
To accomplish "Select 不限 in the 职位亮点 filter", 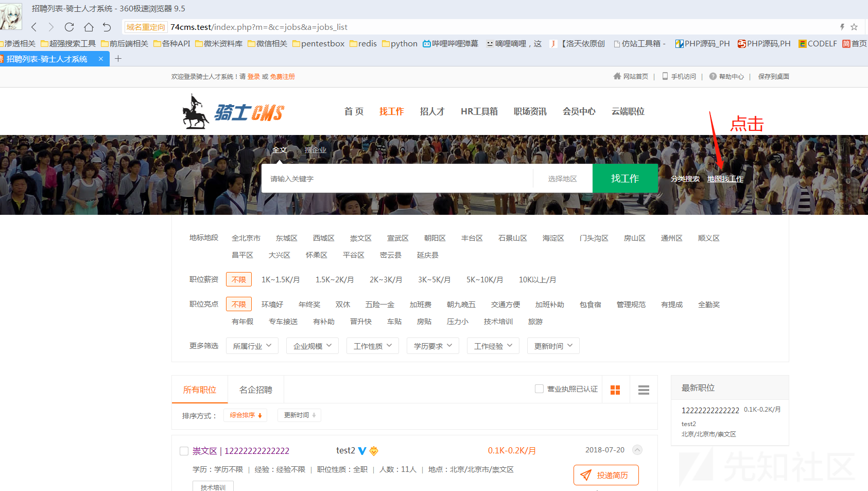I will click(x=239, y=304).
